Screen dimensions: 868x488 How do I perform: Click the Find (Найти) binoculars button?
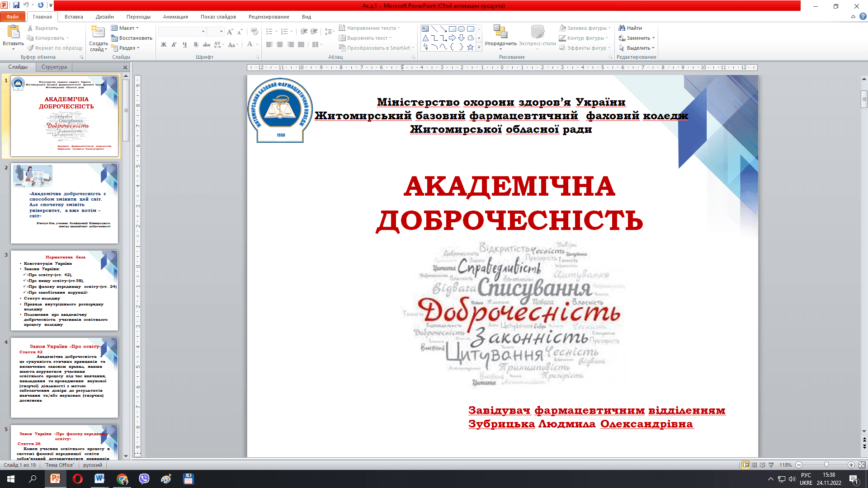pyautogui.click(x=630, y=28)
